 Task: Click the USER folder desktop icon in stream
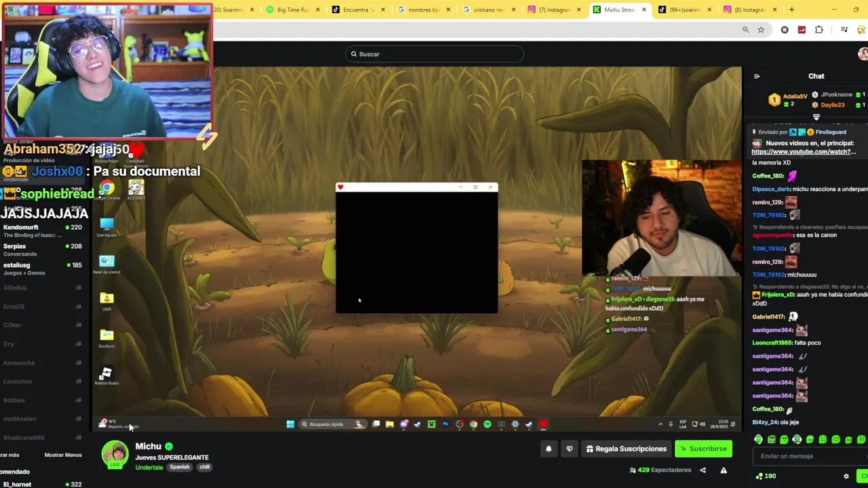pos(106,302)
